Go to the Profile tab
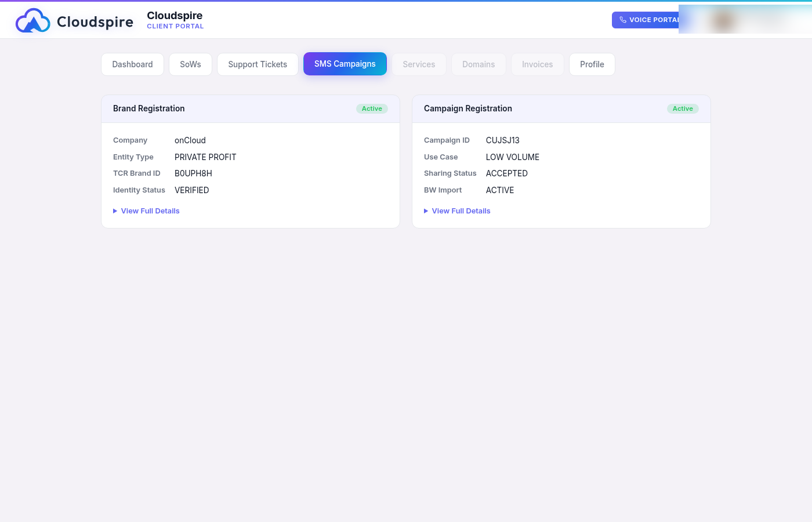Screen dimensions: 812x522 [592, 64]
